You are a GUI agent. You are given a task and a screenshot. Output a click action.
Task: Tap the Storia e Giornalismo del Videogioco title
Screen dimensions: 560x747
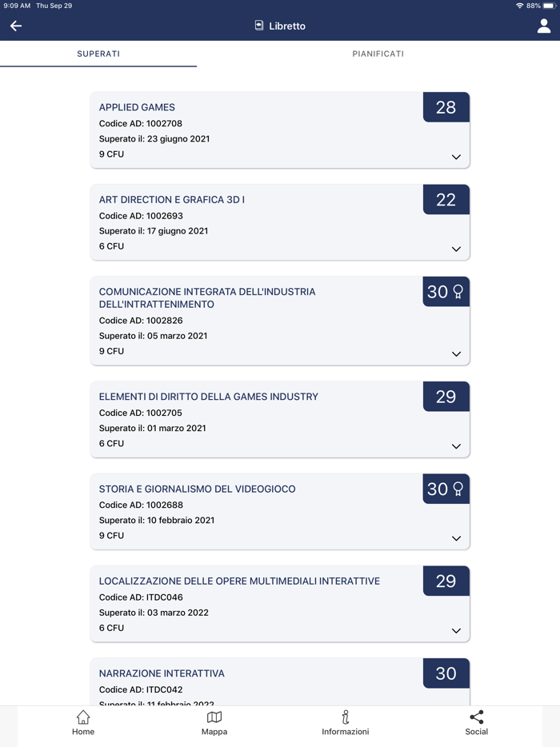(197, 489)
